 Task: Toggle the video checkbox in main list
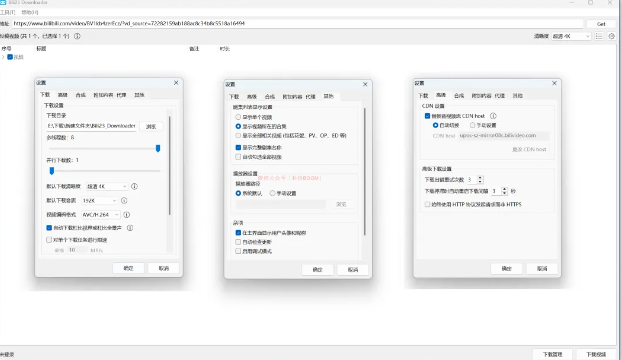tap(10, 57)
